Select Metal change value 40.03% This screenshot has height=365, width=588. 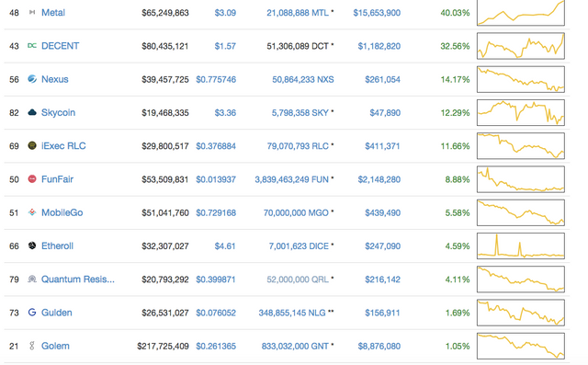click(x=455, y=13)
